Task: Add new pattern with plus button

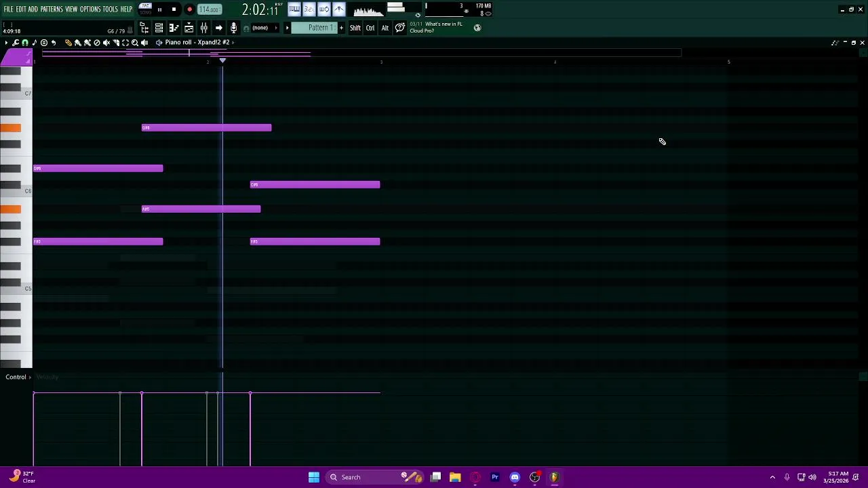Action: 341,28
